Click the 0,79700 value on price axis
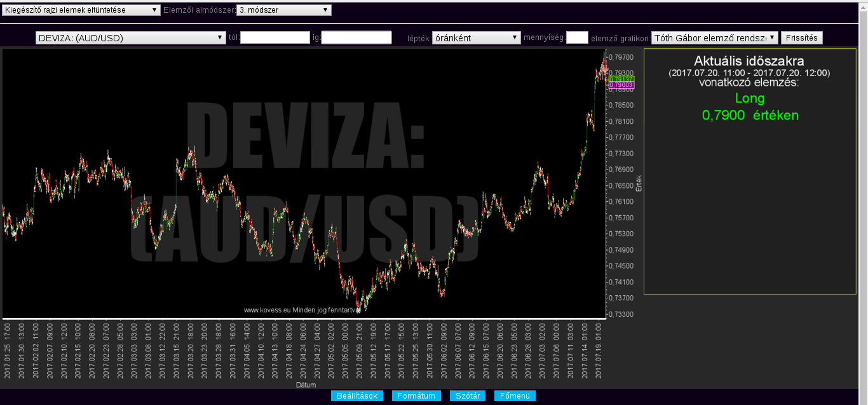Screen dimensions: 868x405 tap(623, 57)
